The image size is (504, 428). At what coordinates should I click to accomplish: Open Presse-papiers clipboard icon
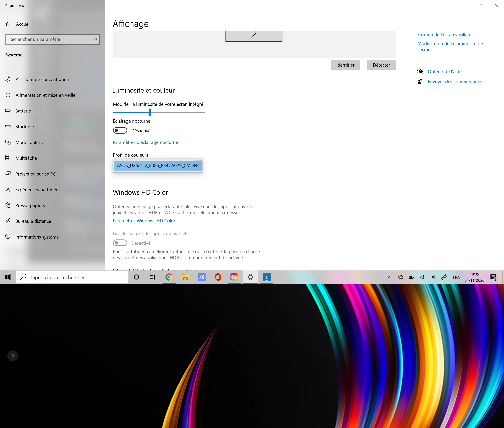(8, 205)
